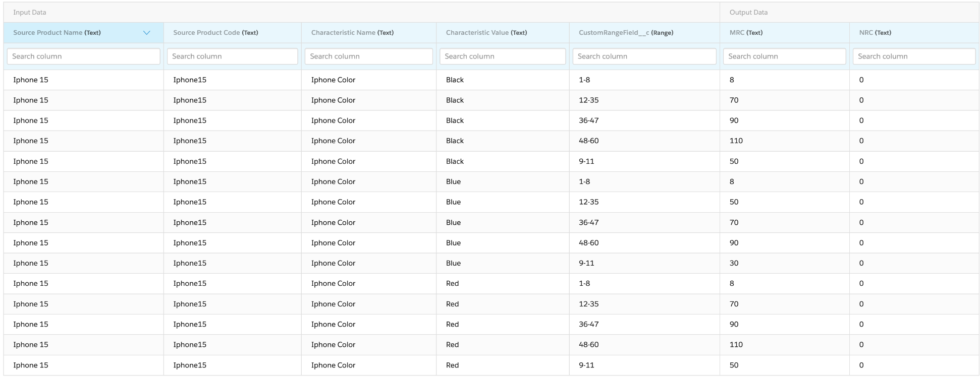The width and height of the screenshot is (980, 377).
Task: Select the 1-8 range cell in the first Black row
Action: [644, 80]
